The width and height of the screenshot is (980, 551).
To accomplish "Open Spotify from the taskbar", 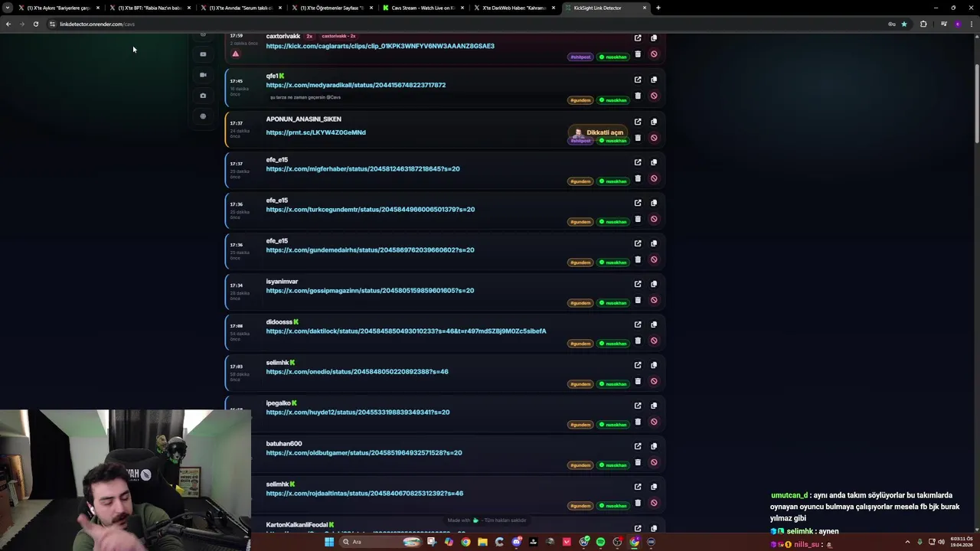I will (600, 542).
